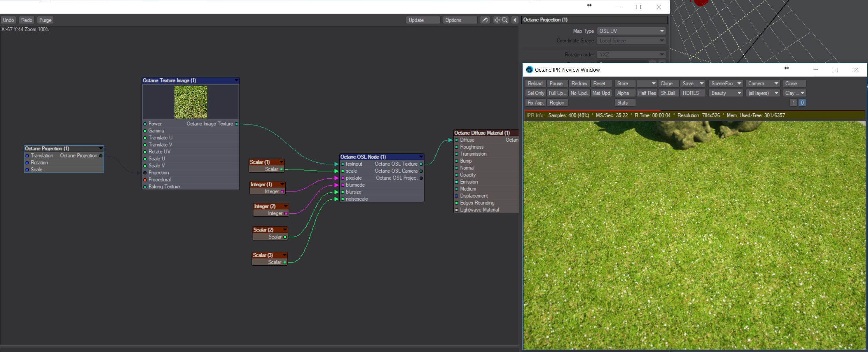This screenshot has width=868, height=352.
Task: Collapse the Scalar (1) node
Action: (281, 162)
